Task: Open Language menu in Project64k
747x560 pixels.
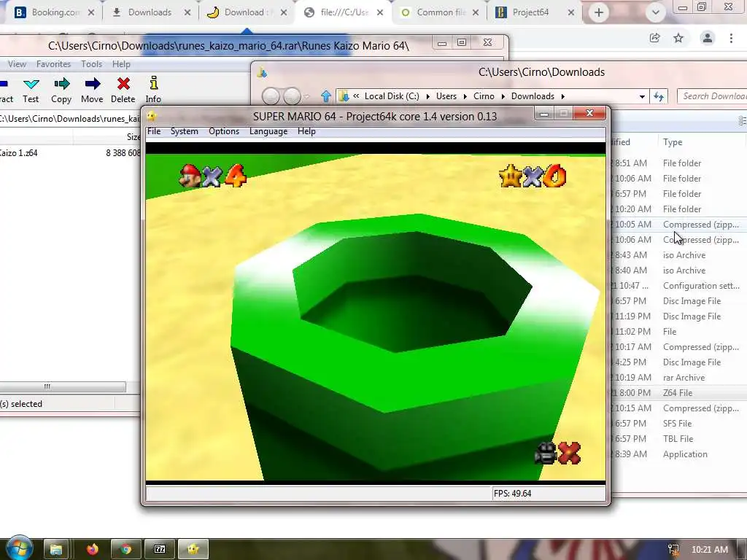Action: click(268, 131)
